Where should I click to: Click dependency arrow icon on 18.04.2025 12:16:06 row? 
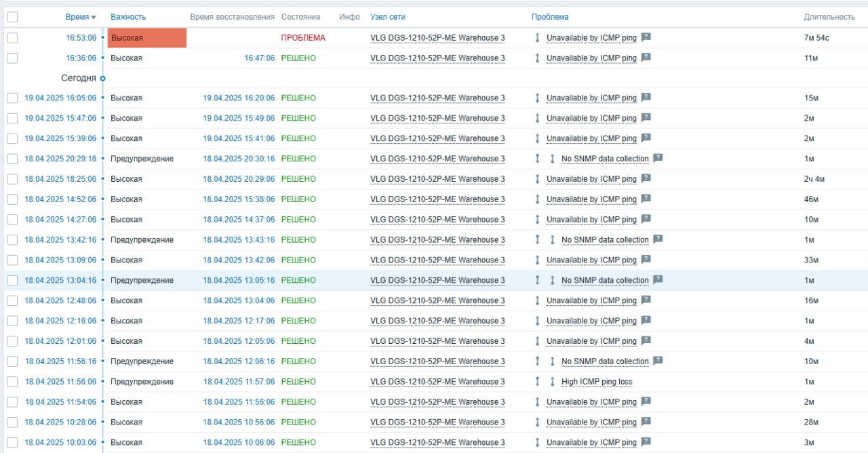pos(537,321)
